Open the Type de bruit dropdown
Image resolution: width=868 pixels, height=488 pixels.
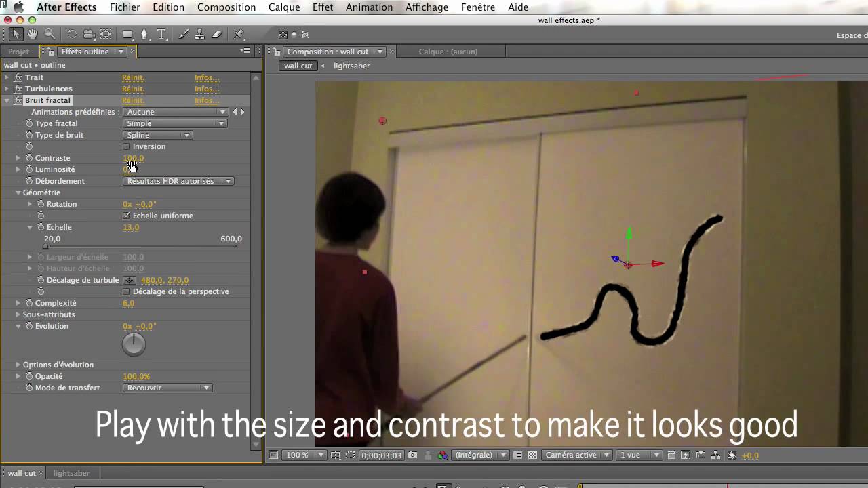158,135
